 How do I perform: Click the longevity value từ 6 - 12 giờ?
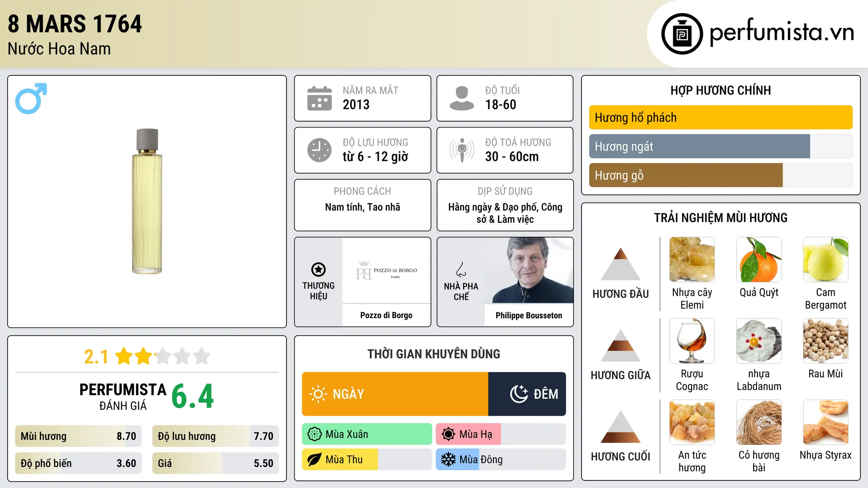pos(376,157)
